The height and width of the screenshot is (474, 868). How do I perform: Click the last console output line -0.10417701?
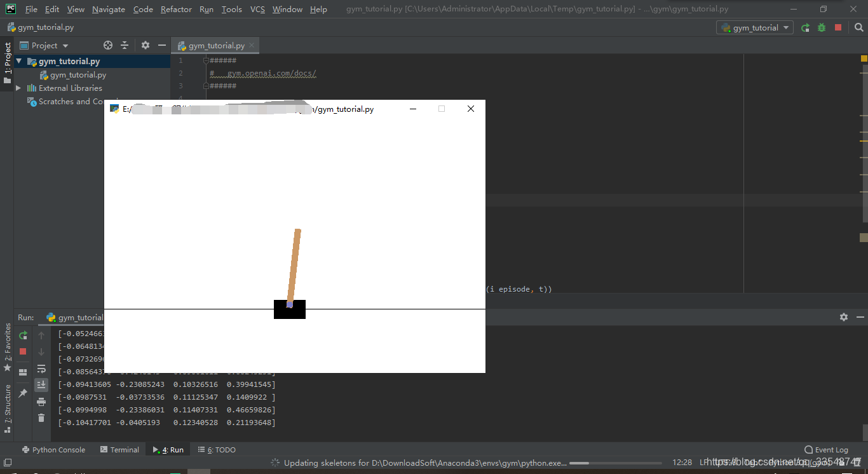(x=166, y=423)
